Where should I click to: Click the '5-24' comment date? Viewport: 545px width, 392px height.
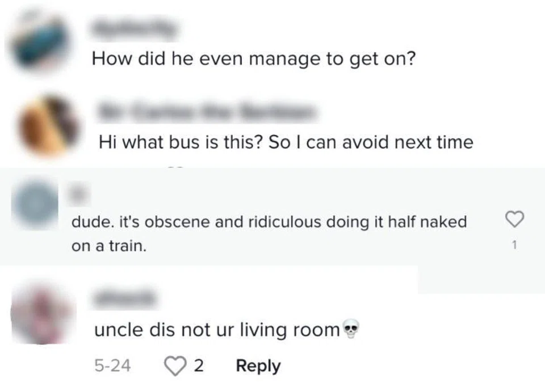pos(112,366)
